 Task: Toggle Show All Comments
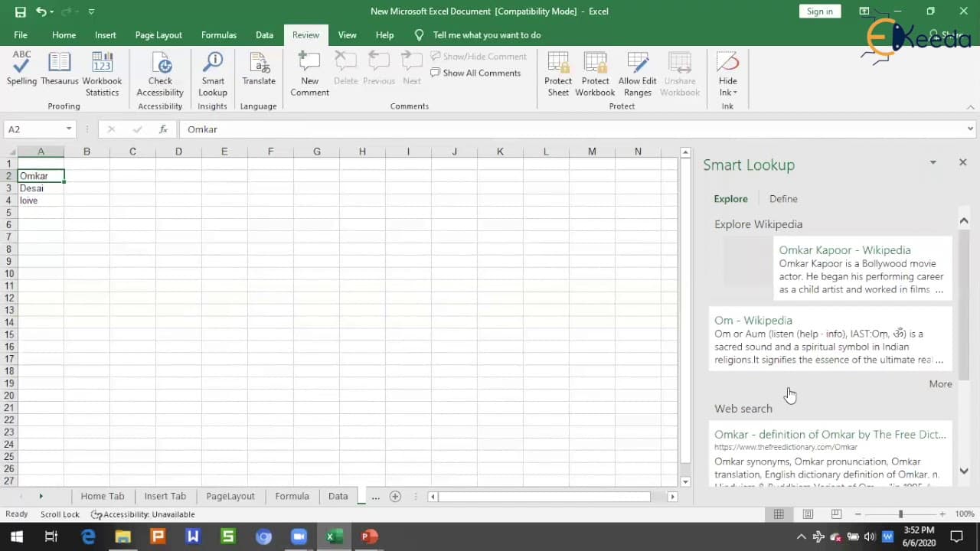(475, 73)
